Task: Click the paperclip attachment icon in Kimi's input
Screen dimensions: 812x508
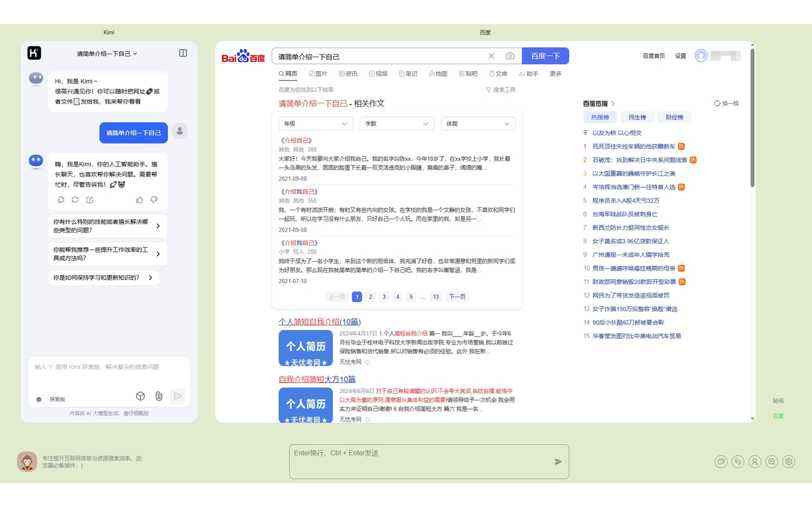Action: tap(159, 396)
